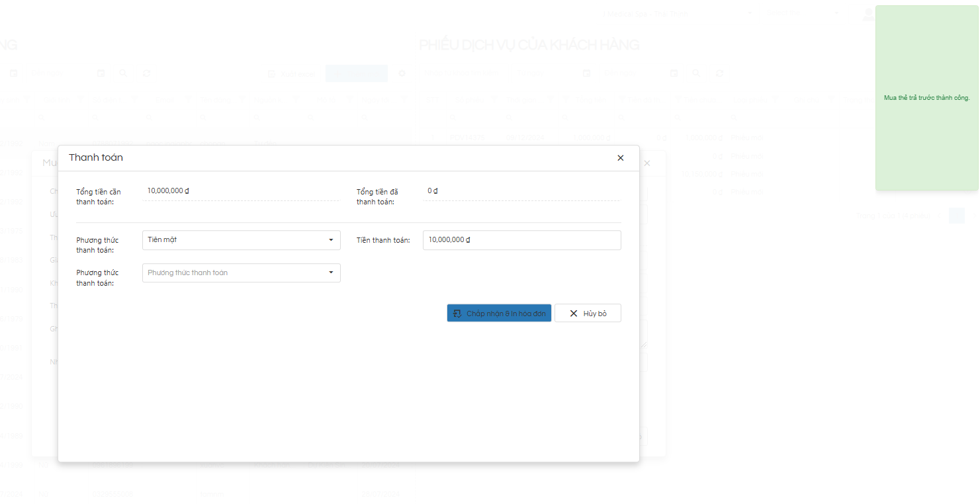Refresh the customer list with reload icon
Viewport: 980px width, 504px height.
tap(146, 73)
